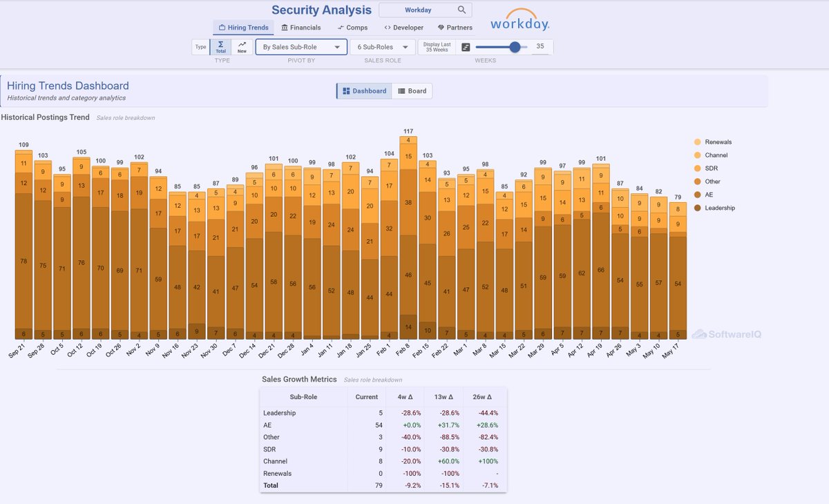Image resolution: width=829 pixels, height=504 pixels.
Task: Toggle the SDR legend entry
Action: 707,168
